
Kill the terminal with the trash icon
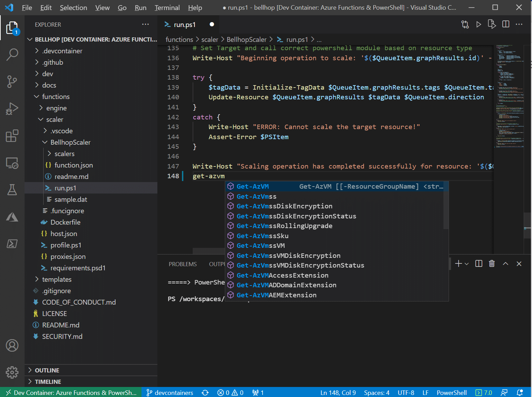tap(492, 263)
